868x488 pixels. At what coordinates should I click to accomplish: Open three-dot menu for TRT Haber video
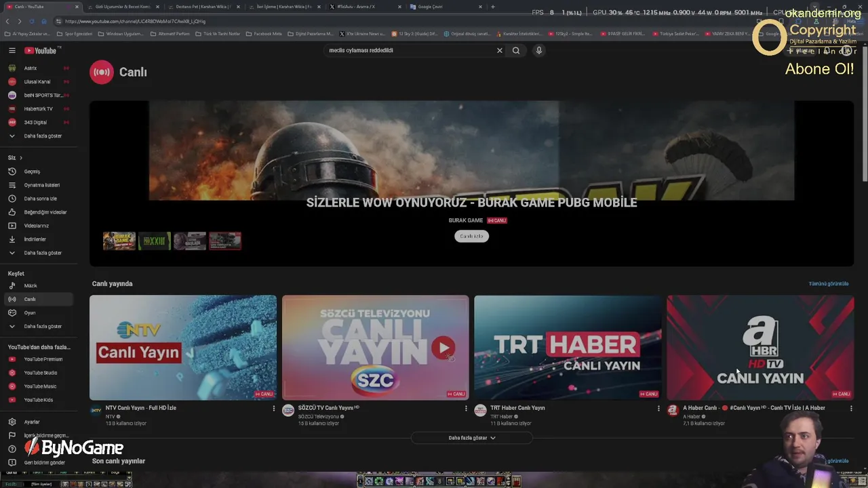click(x=658, y=408)
